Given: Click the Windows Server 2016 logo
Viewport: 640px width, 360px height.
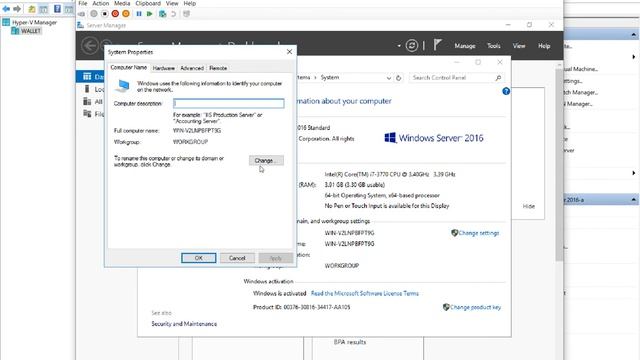Looking at the screenshot, I should click(x=434, y=138).
